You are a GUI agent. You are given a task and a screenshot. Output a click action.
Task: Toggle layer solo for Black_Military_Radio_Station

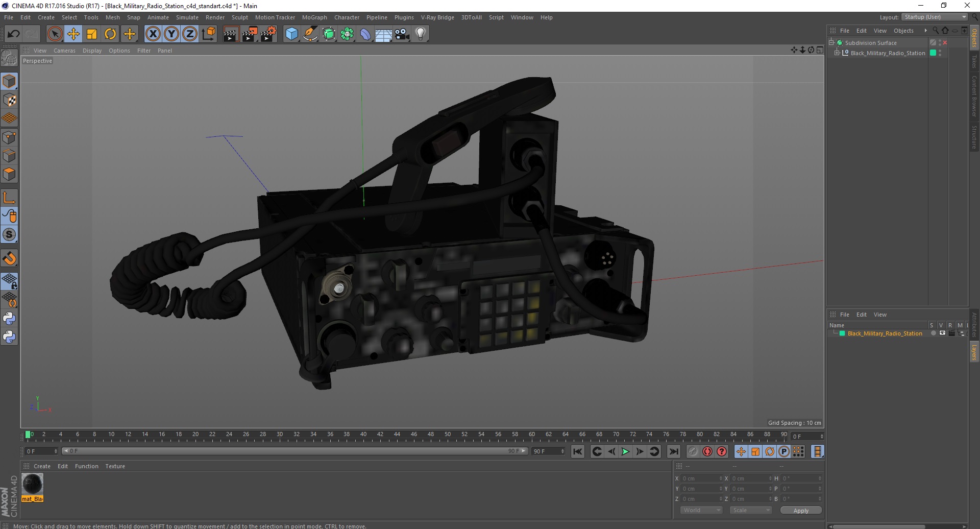[x=934, y=333]
